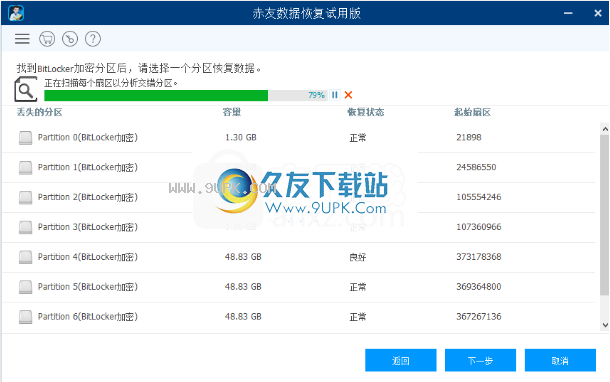
Task: Click the 79% progress percentage
Action: point(316,95)
